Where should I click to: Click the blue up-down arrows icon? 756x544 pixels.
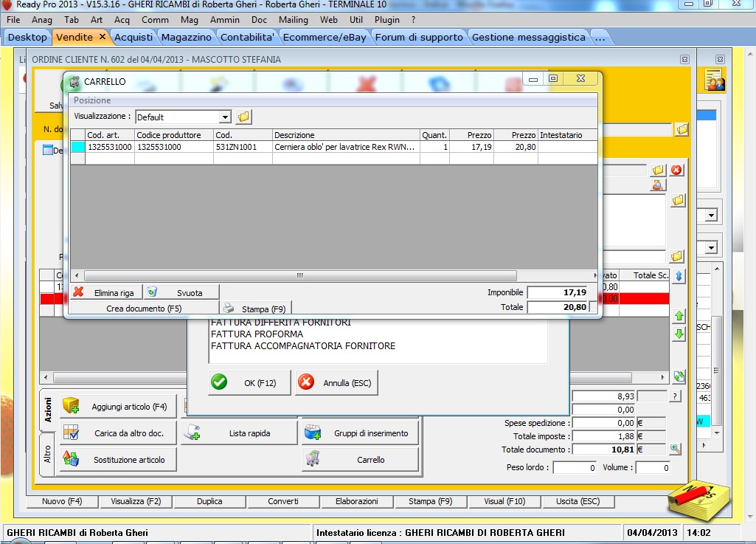[679, 276]
